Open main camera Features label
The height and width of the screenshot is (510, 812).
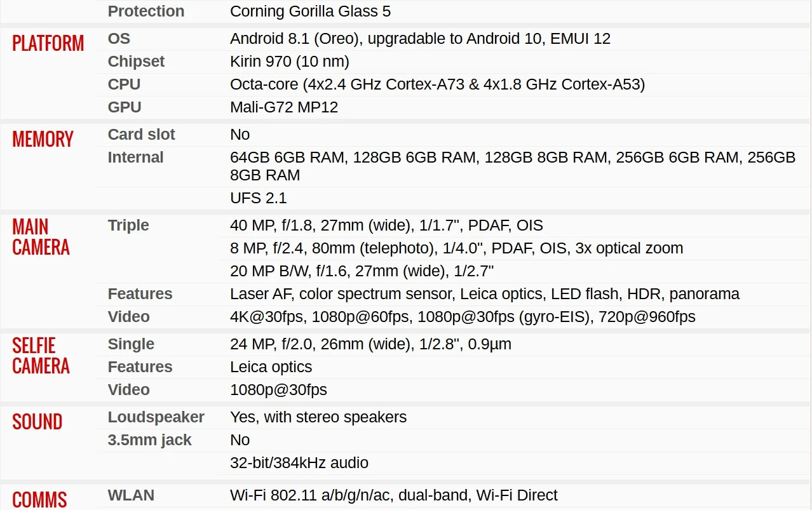[x=140, y=294]
